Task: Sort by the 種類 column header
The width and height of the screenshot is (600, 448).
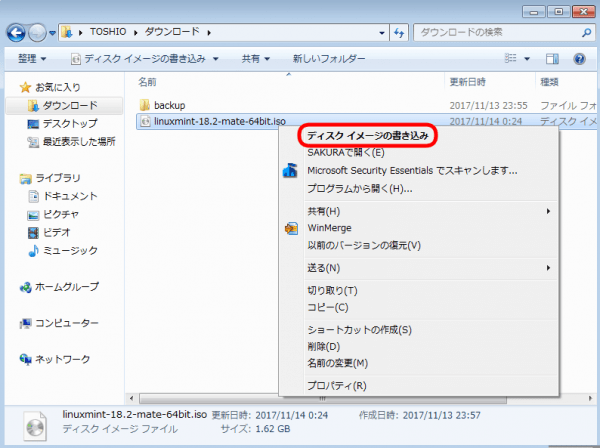Action: pyautogui.click(x=549, y=82)
